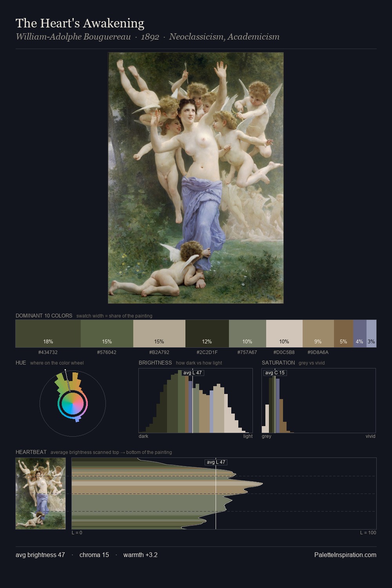Click the "vivid" axis label

[370, 436]
